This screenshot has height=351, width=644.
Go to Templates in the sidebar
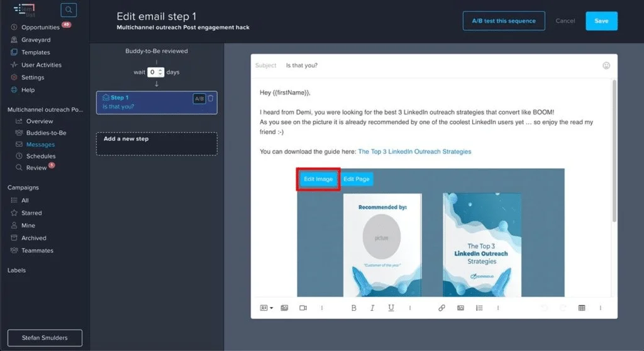35,52
